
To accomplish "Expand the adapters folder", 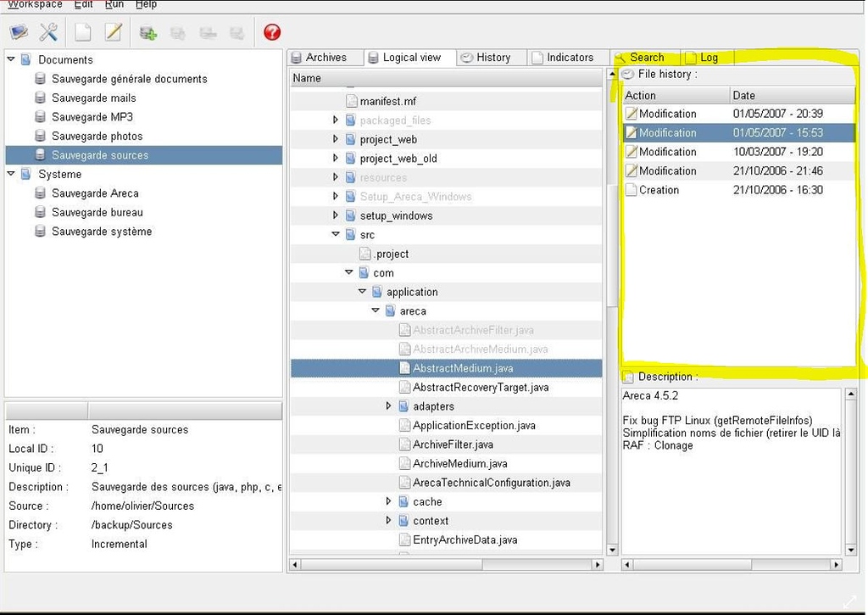I will tap(388, 405).
